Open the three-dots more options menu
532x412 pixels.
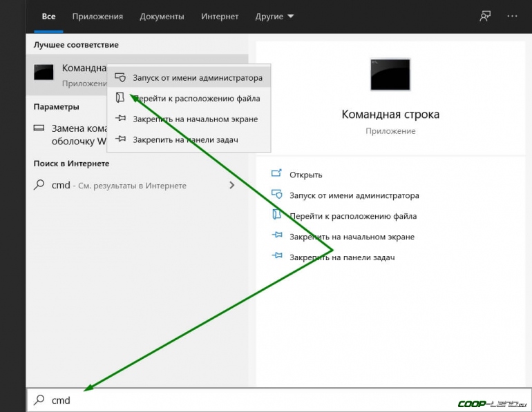tap(512, 16)
